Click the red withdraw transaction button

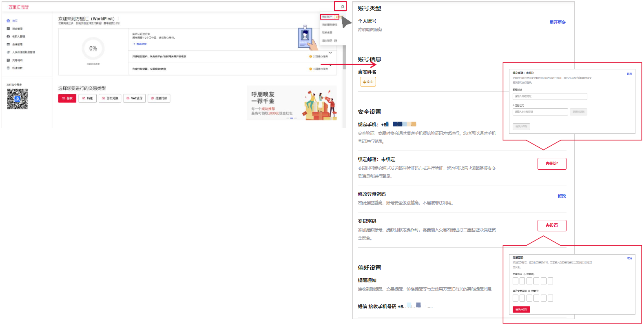click(x=67, y=98)
